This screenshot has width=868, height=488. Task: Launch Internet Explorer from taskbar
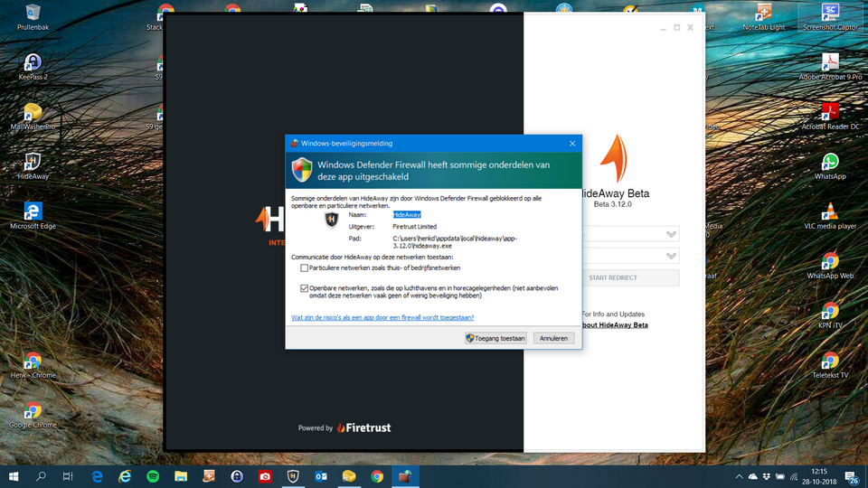click(125, 476)
